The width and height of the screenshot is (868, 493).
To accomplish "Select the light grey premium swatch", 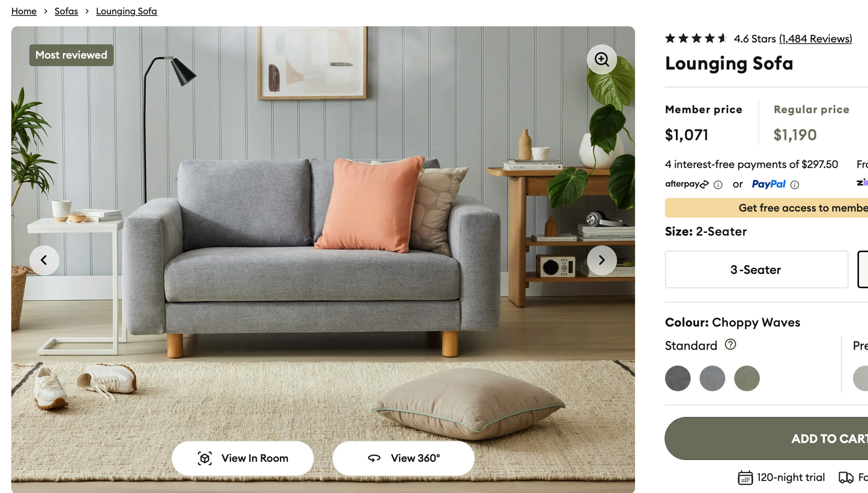I will (861, 378).
